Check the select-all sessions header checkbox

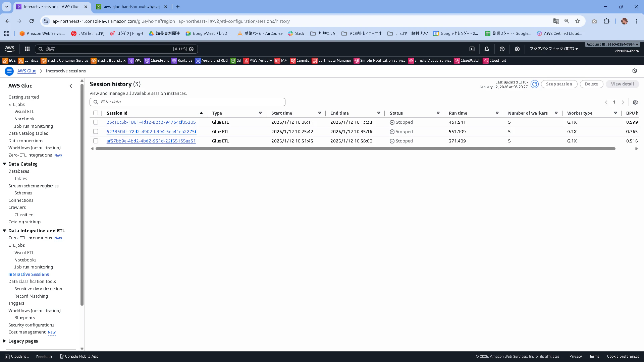click(x=96, y=113)
